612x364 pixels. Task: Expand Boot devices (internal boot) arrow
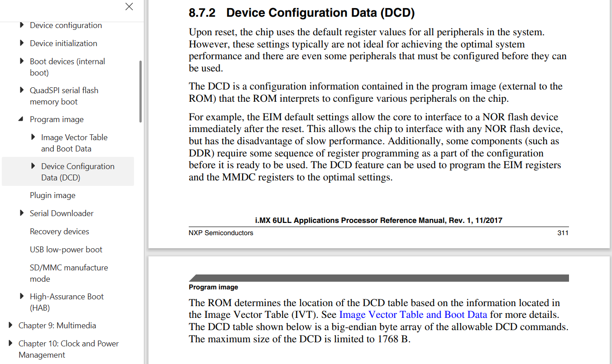22,61
